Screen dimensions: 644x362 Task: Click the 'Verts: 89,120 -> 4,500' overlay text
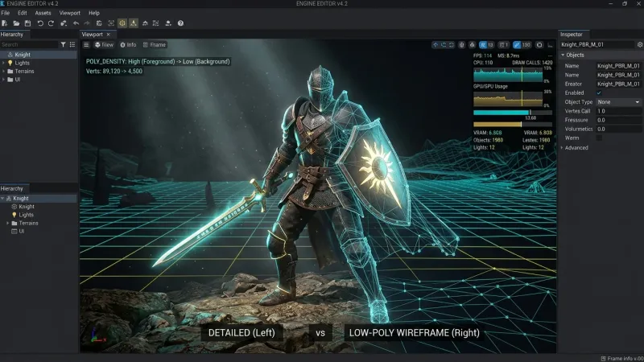(114, 71)
